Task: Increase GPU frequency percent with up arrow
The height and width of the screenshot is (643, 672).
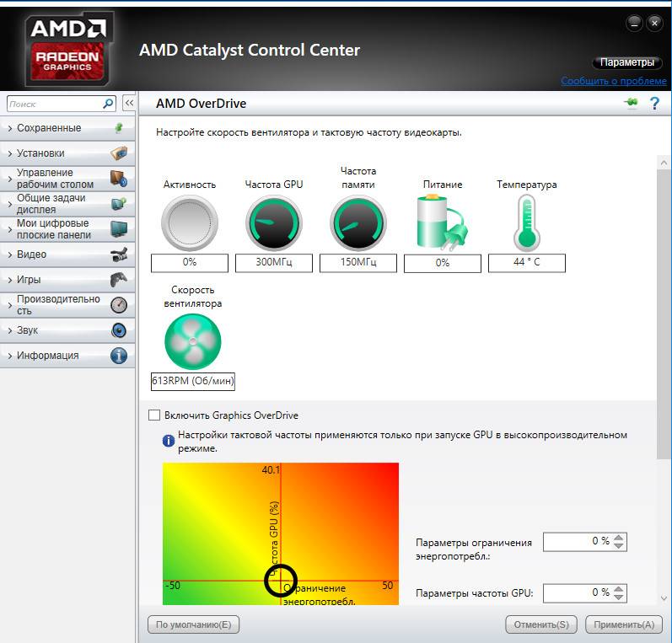Action: [x=618, y=589]
